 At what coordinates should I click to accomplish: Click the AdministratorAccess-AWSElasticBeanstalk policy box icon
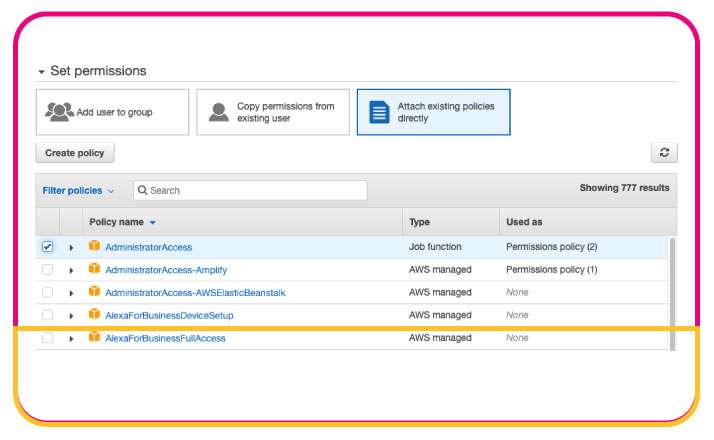[x=94, y=292]
